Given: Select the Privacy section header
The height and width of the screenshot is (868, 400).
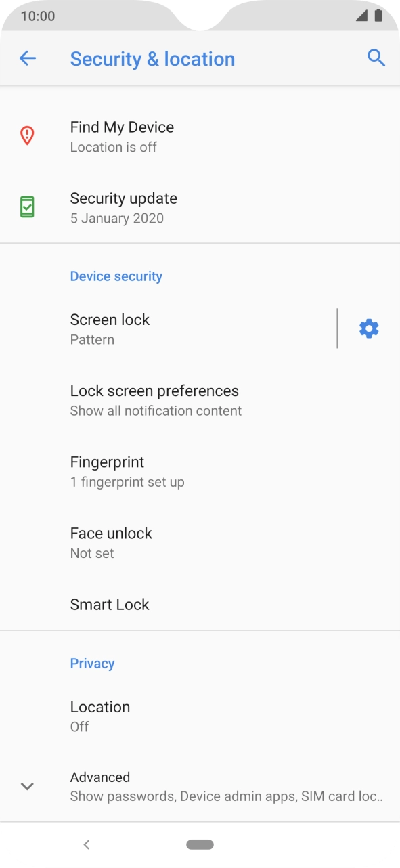Looking at the screenshot, I should click(92, 663).
